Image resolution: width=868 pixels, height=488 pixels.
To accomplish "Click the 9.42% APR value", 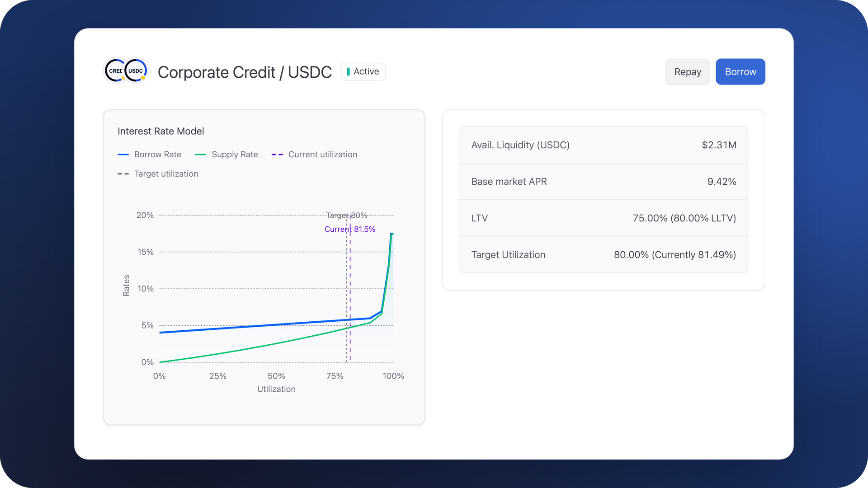I will point(722,182).
